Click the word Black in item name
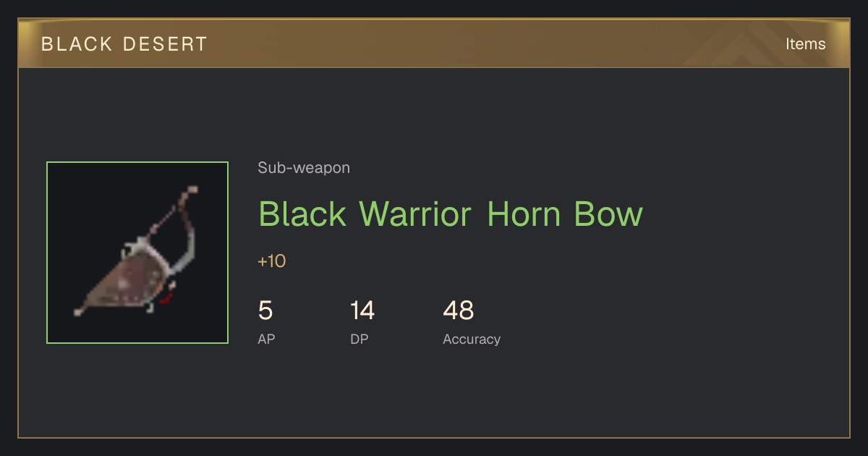The width and height of the screenshot is (868, 456). pyautogui.click(x=302, y=214)
